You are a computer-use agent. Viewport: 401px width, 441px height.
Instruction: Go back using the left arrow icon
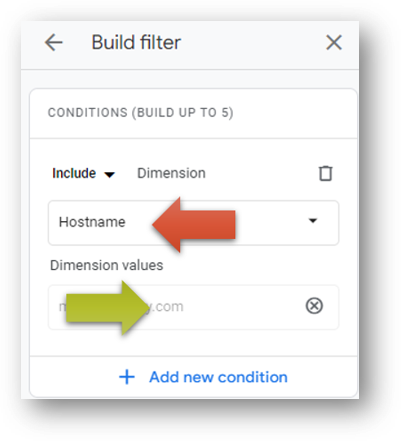click(x=54, y=43)
